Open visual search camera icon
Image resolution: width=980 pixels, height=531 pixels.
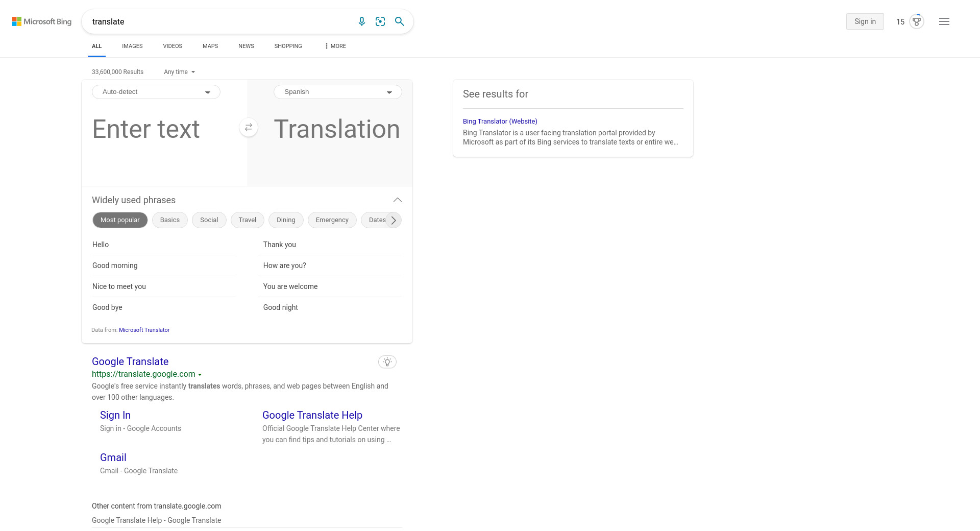coord(380,21)
